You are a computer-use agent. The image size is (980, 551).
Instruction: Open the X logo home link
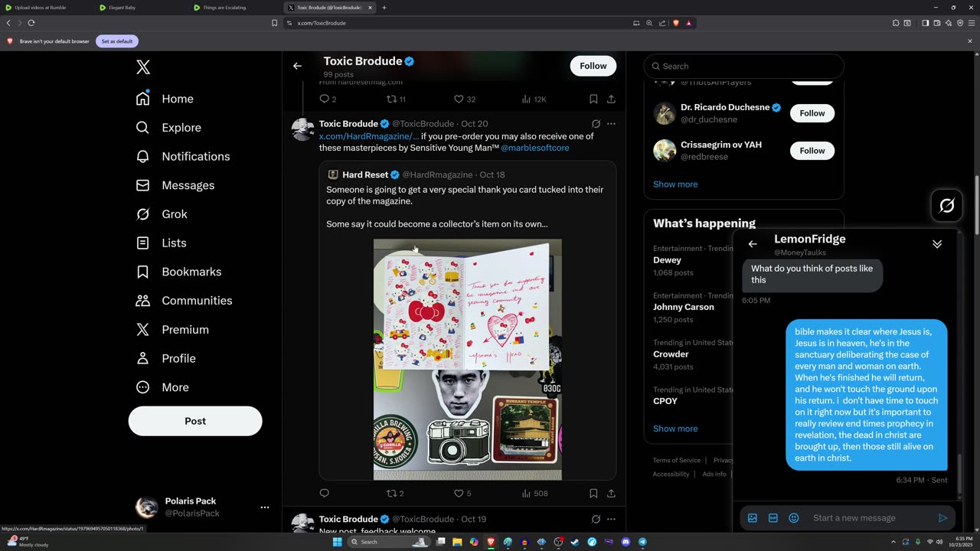(x=143, y=67)
